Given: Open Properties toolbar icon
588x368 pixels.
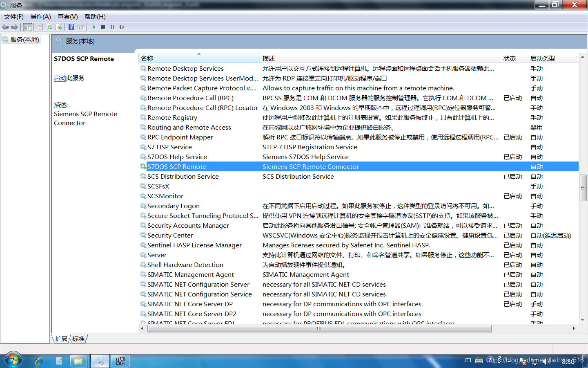Looking at the screenshot, I should pyautogui.click(x=40, y=27).
